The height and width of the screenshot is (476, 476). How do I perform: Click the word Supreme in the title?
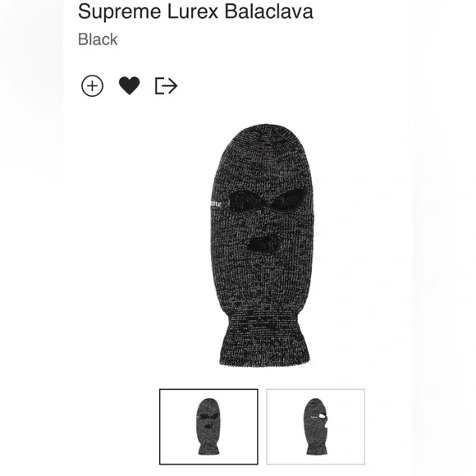(x=119, y=12)
